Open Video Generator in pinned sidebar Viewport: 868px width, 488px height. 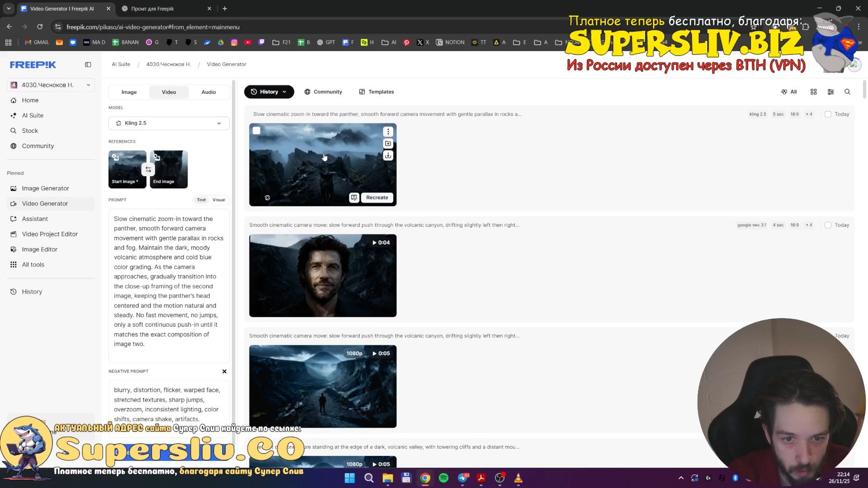pyautogui.click(x=51, y=204)
